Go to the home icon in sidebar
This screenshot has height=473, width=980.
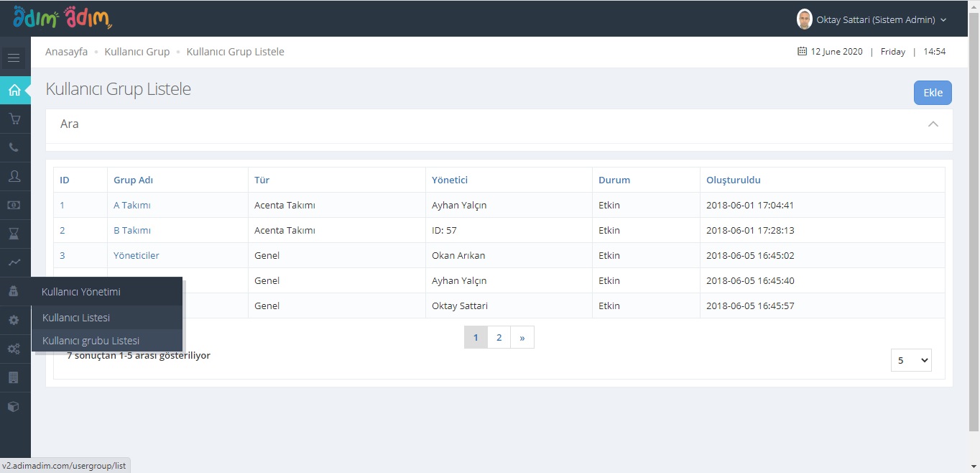tap(14, 91)
